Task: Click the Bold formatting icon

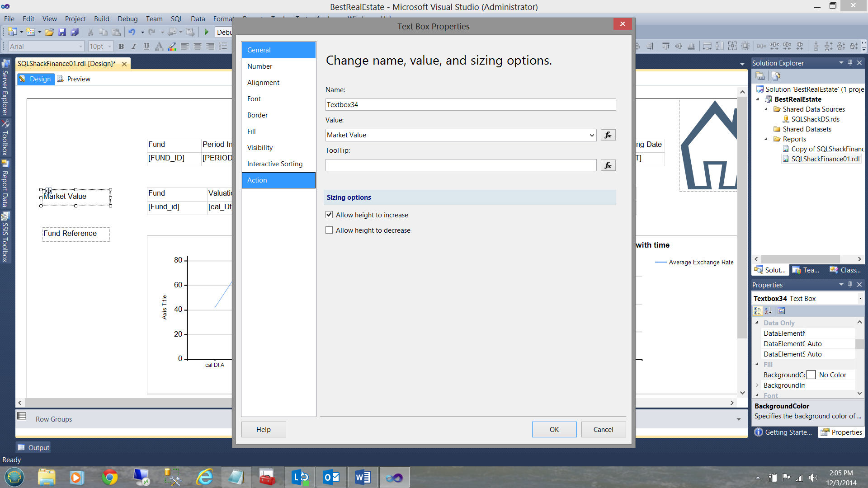Action: pos(121,46)
